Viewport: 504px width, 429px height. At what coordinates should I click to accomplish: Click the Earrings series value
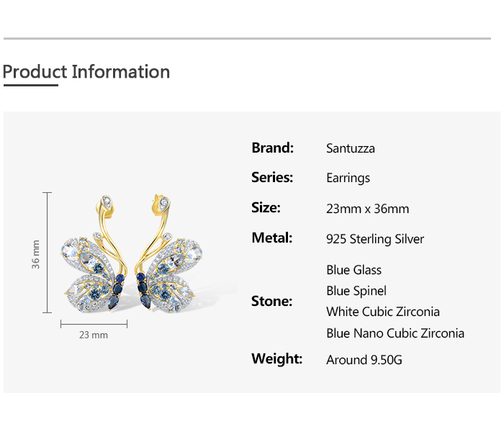(348, 179)
